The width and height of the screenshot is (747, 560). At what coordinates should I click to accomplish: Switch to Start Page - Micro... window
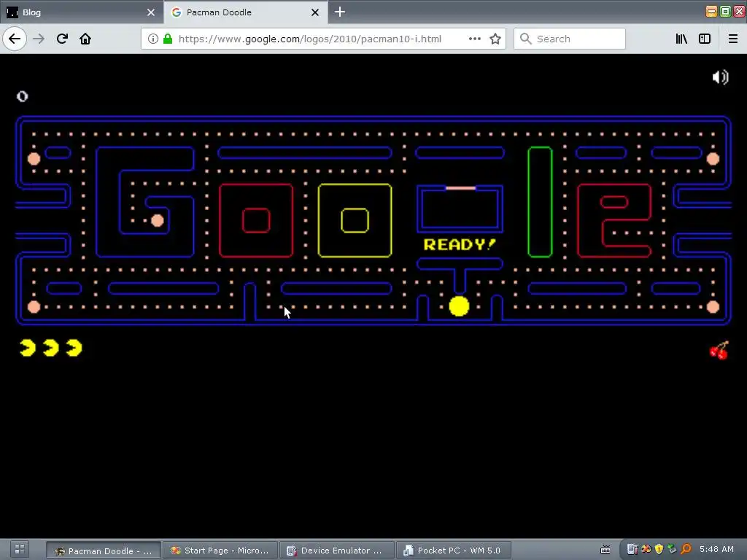[220, 551]
